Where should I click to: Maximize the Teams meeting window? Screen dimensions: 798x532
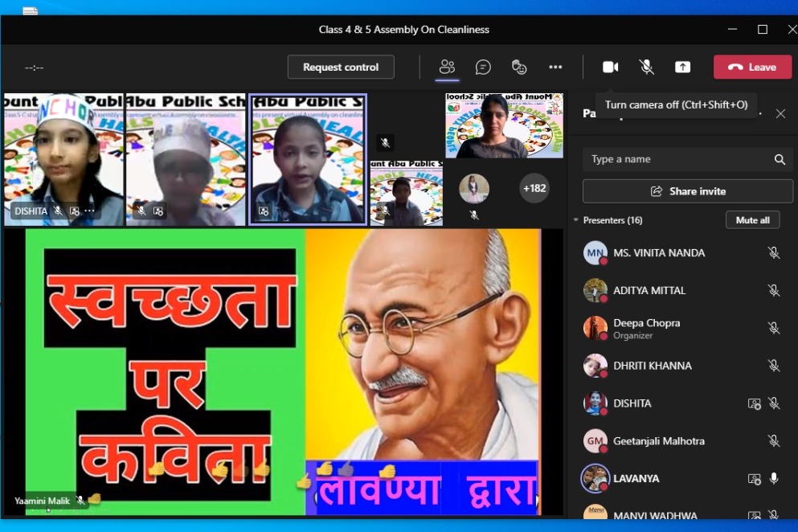click(x=763, y=30)
